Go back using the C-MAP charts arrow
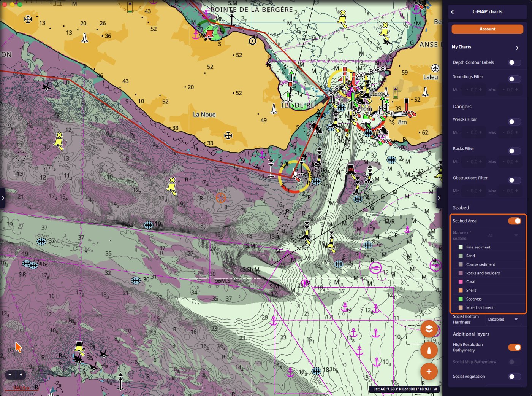The image size is (532, 396). tap(452, 12)
